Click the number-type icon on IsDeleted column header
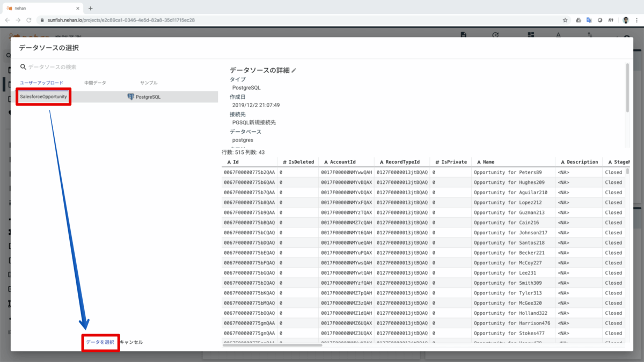The width and height of the screenshot is (644, 362). (285, 162)
